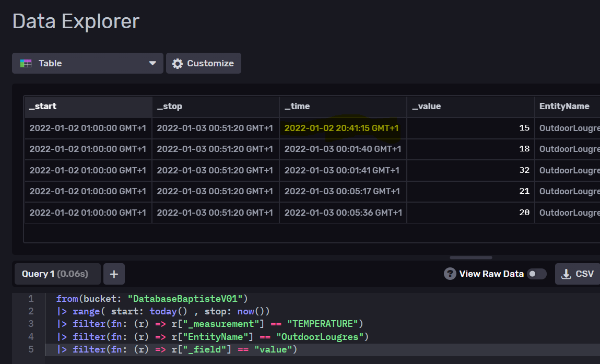This screenshot has width=600, height=364.
Task: Click the time cell 2022-01-03 00:05:36 GMT+1
Action: coord(343,213)
